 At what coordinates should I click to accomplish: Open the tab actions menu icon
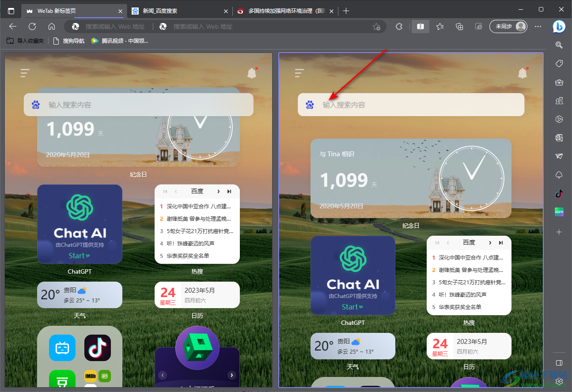[x=11, y=11]
